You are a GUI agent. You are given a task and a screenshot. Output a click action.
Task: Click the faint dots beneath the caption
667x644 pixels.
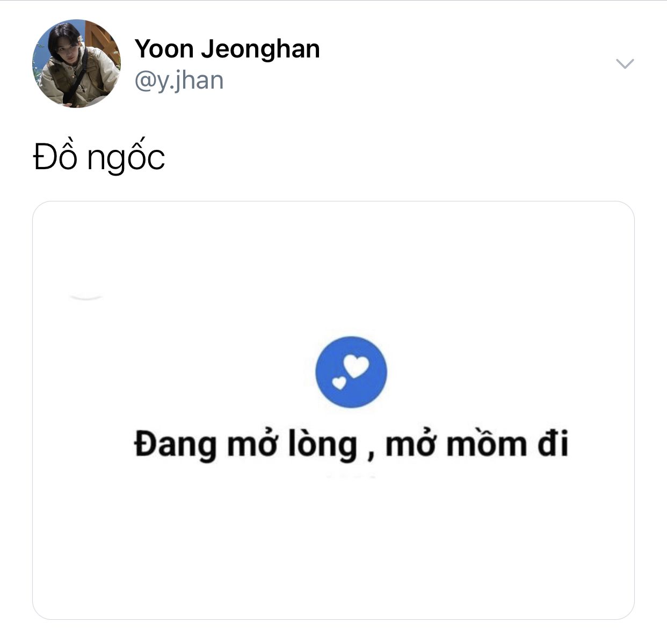[351, 475]
